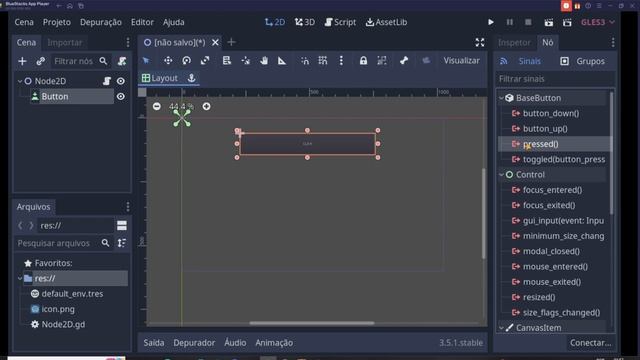Toggle file system split mode
640x360 pixels.
pos(122,225)
